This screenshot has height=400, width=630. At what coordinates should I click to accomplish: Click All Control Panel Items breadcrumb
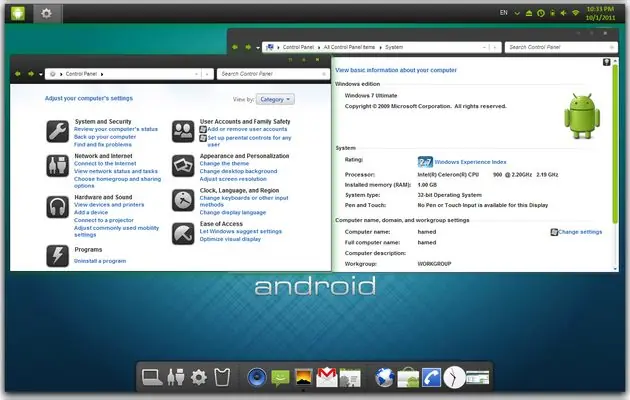point(349,47)
